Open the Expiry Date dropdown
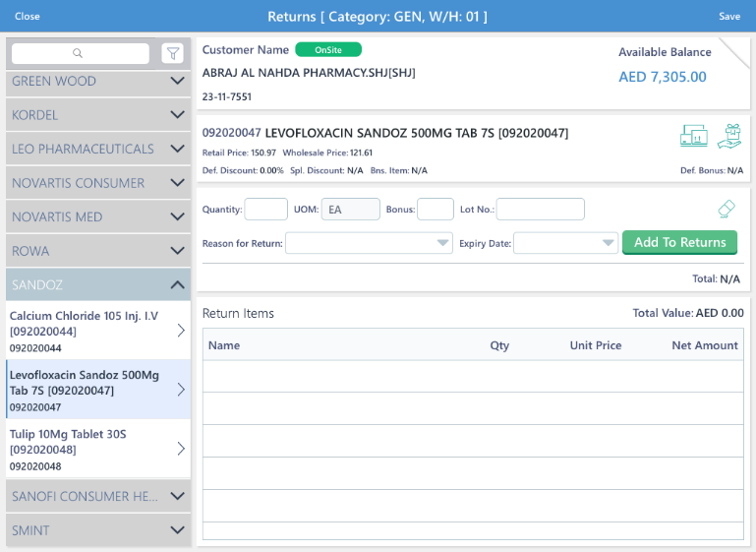The image size is (756, 552). tap(565, 243)
